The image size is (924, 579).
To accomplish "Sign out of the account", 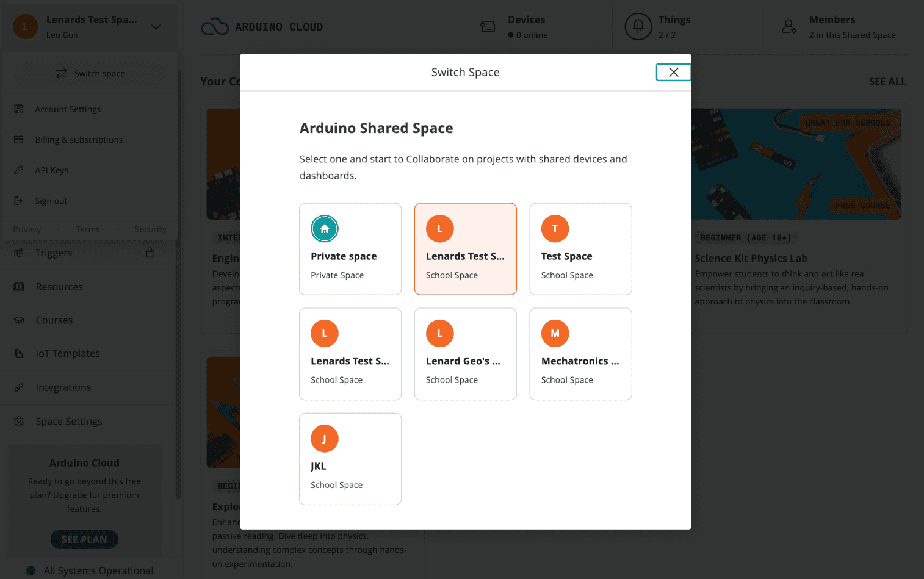I will tap(51, 201).
